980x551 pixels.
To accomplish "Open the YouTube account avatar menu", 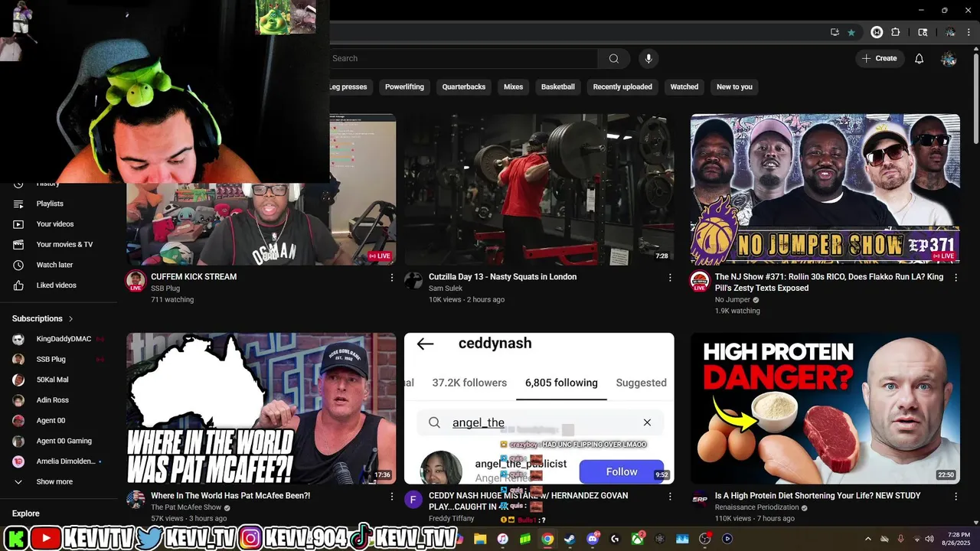I will [x=949, y=58].
